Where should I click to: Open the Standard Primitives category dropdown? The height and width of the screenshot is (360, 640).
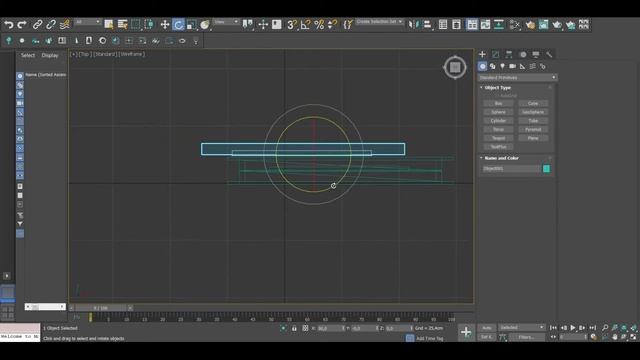click(x=518, y=78)
